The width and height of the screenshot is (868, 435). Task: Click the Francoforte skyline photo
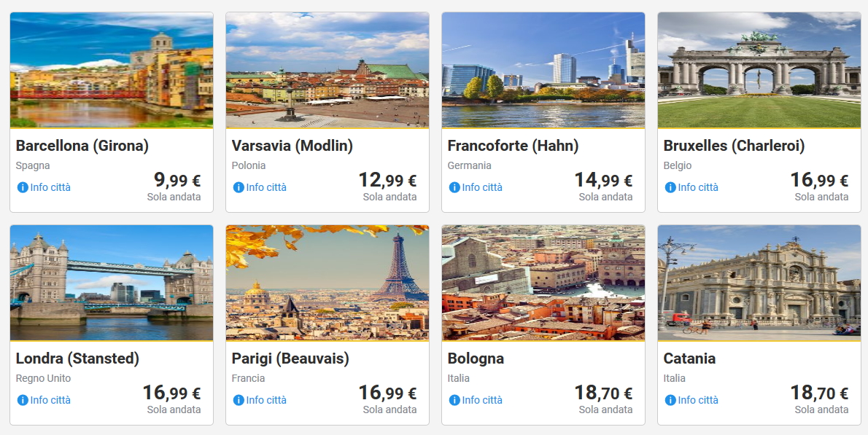[543, 70]
